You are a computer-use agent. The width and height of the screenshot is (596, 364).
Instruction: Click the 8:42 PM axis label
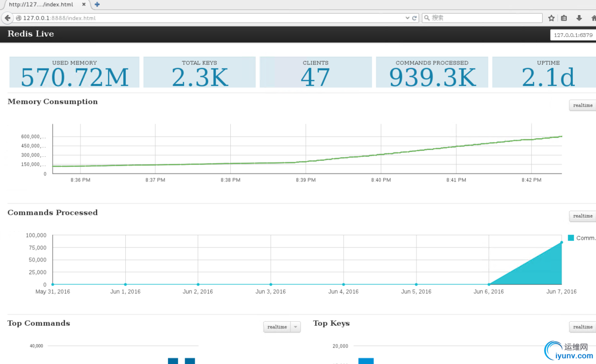coord(532,180)
